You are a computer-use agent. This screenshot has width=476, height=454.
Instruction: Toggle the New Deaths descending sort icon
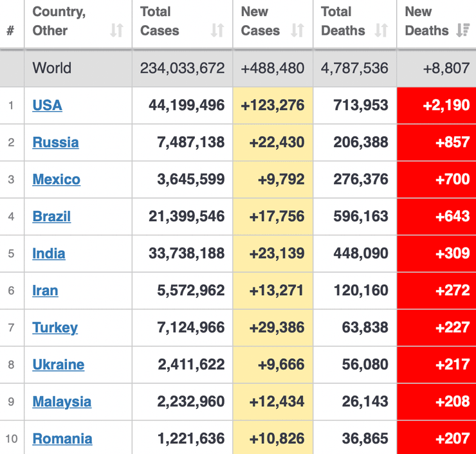pos(462,30)
